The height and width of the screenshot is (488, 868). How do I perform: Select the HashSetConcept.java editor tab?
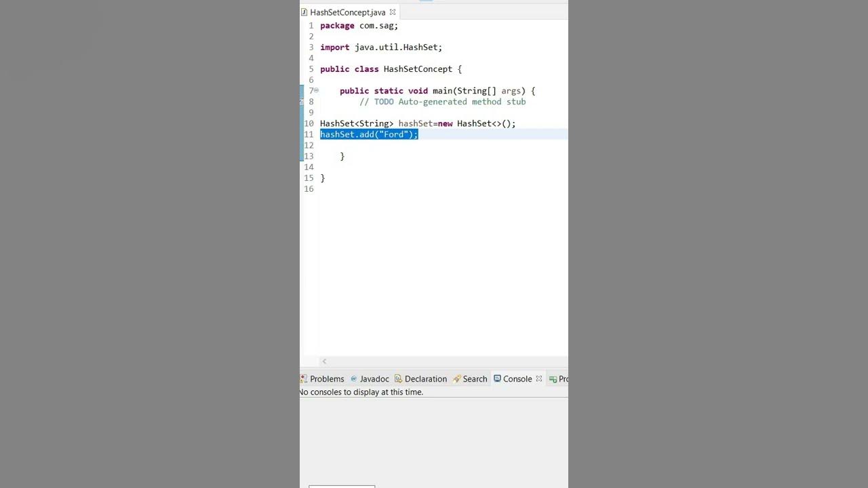pyautogui.click(x=347, y=12)
